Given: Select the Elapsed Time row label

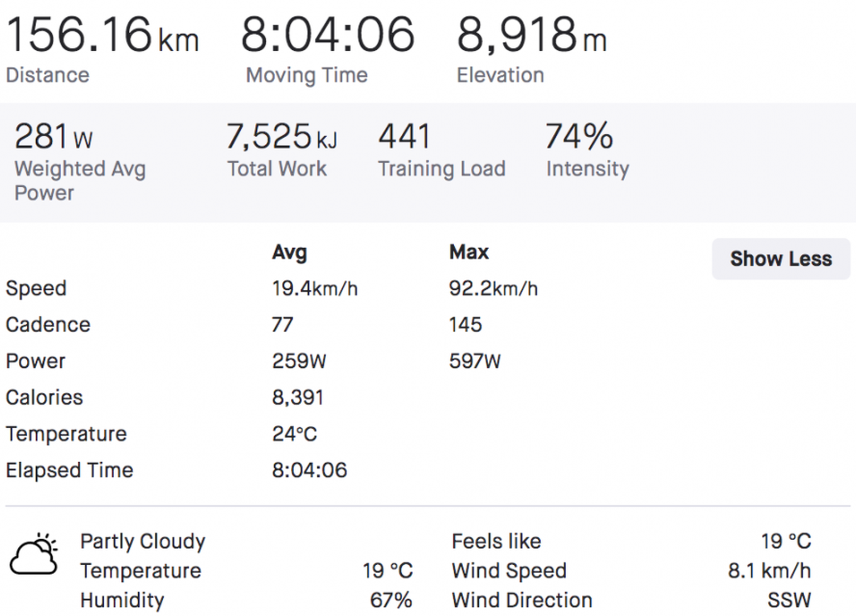Looking at the screenshot, I should (x=70, y=470).
